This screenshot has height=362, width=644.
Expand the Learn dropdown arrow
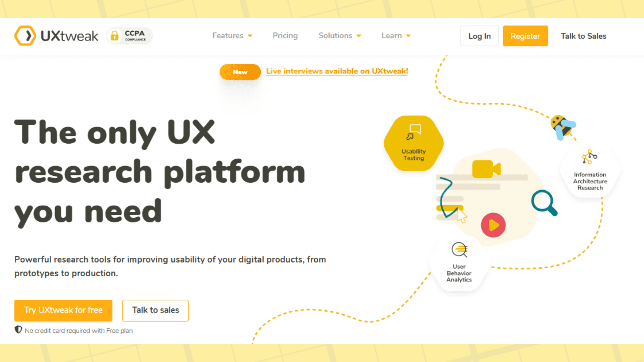click(x=408, y=36)
